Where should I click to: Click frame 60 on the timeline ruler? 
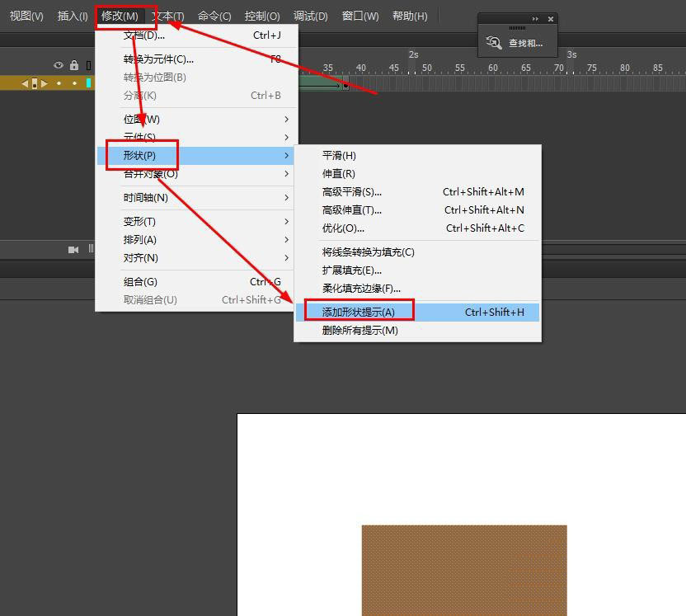[x=493, y=68]
